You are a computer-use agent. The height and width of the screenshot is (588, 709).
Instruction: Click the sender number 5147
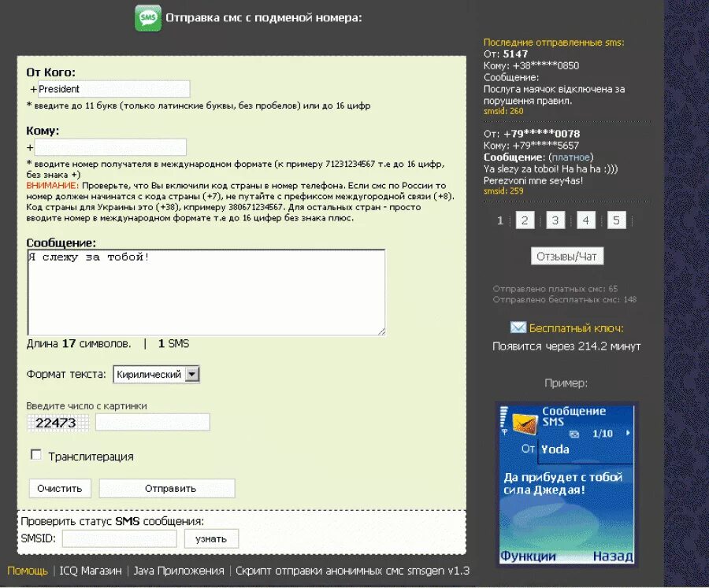[515, 54]
